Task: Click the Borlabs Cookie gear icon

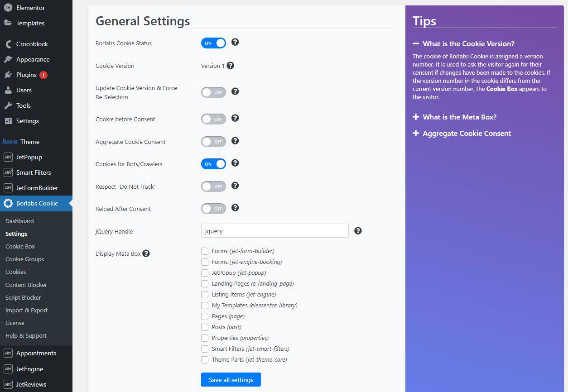Action: click(8, 203)
